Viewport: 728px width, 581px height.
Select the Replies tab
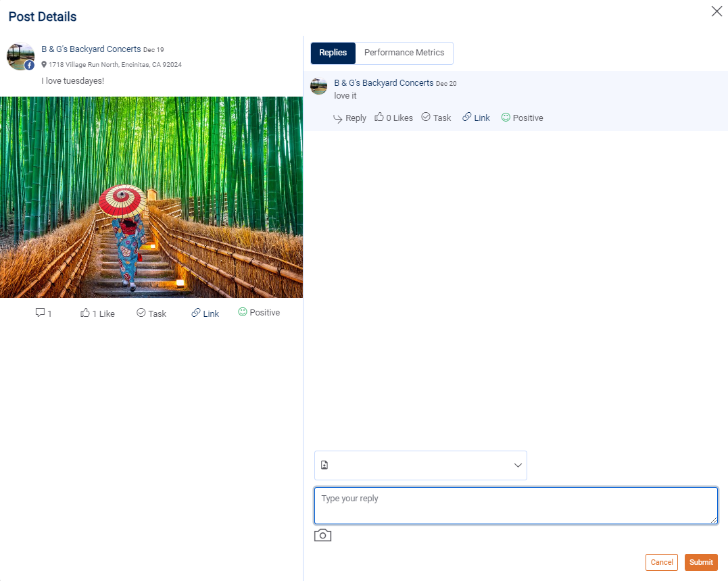[x=333, y=53]
